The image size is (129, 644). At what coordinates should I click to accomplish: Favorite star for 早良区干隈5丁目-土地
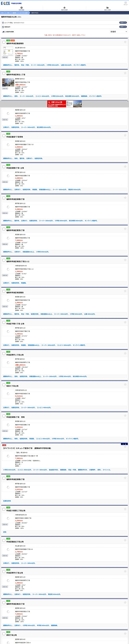(x=125, y=322)
